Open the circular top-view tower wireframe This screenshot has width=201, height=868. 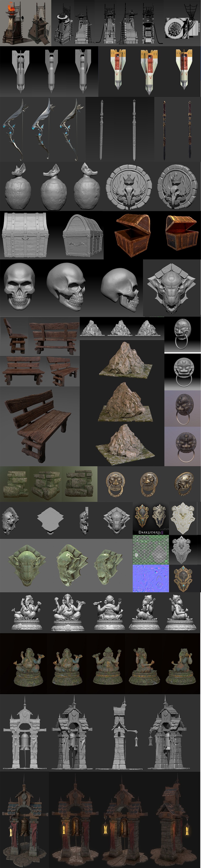tap(182, 23)
